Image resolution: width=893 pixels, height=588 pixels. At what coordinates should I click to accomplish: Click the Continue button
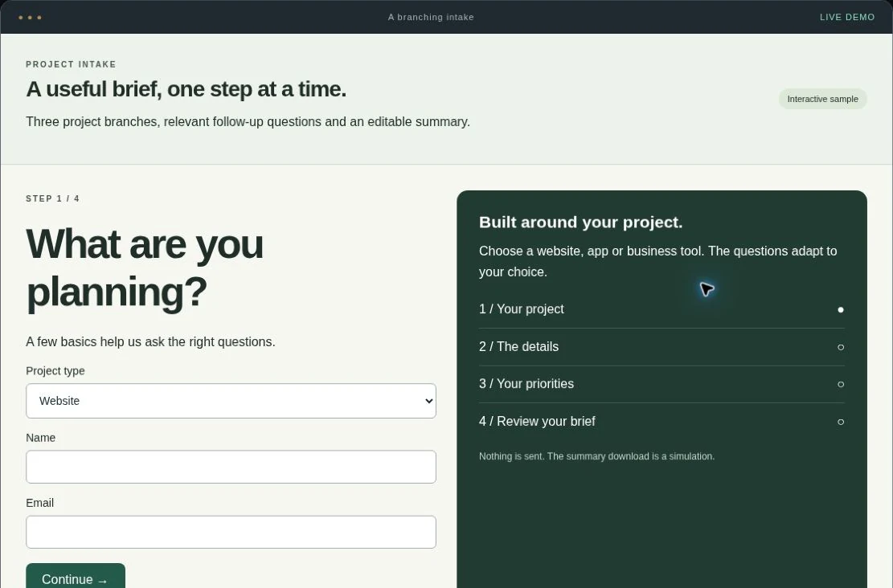[x=76, y=576]
